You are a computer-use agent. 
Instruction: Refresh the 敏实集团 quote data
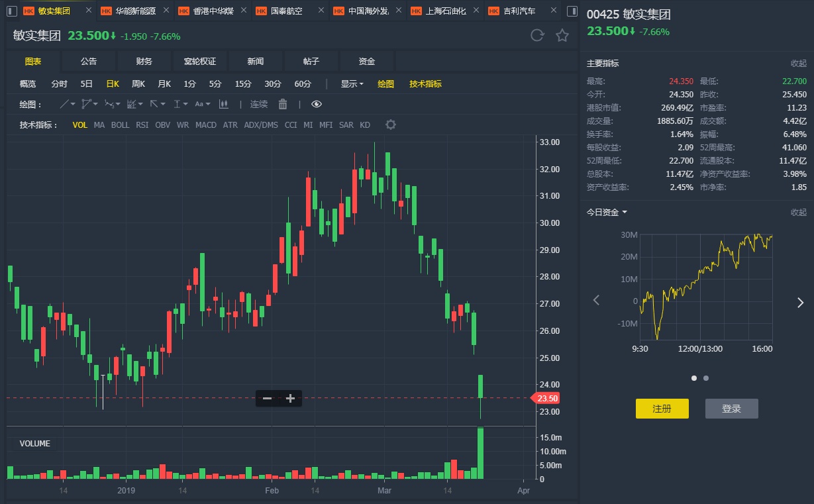[x=537, y=35]
